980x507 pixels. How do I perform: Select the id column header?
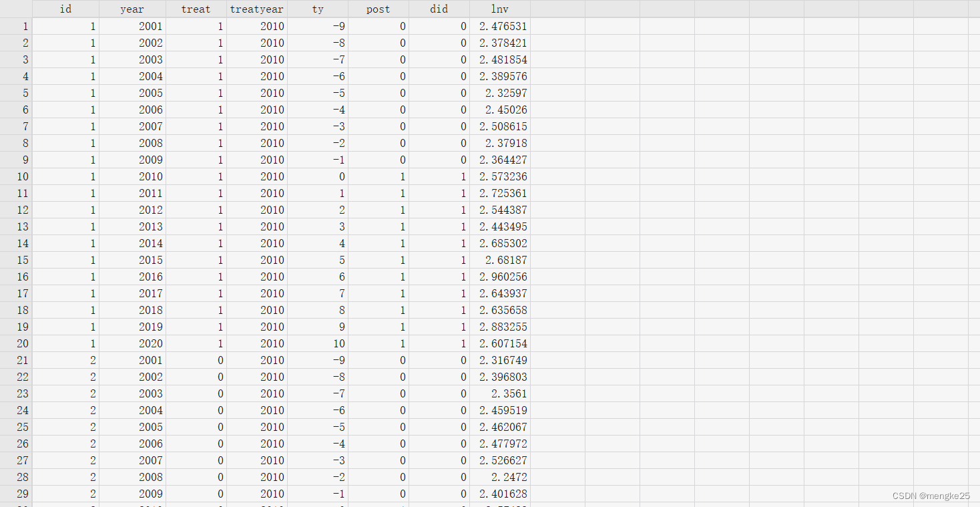click(65, 9)
